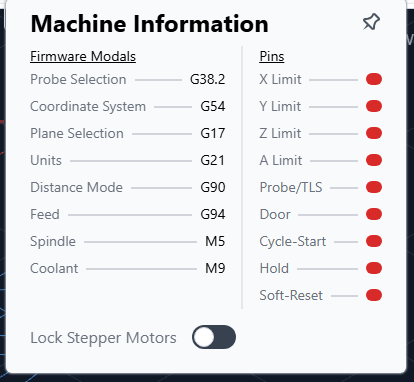Image resolution: width=414 pixels, height=382 pixels.
Task: Click the Firmware Modals heading
Action: tap(83, 56)
